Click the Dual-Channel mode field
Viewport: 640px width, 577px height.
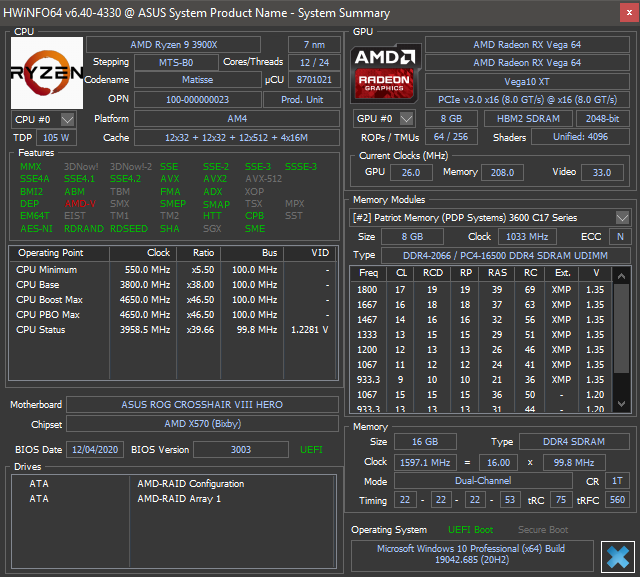click(x=483, y=481)
